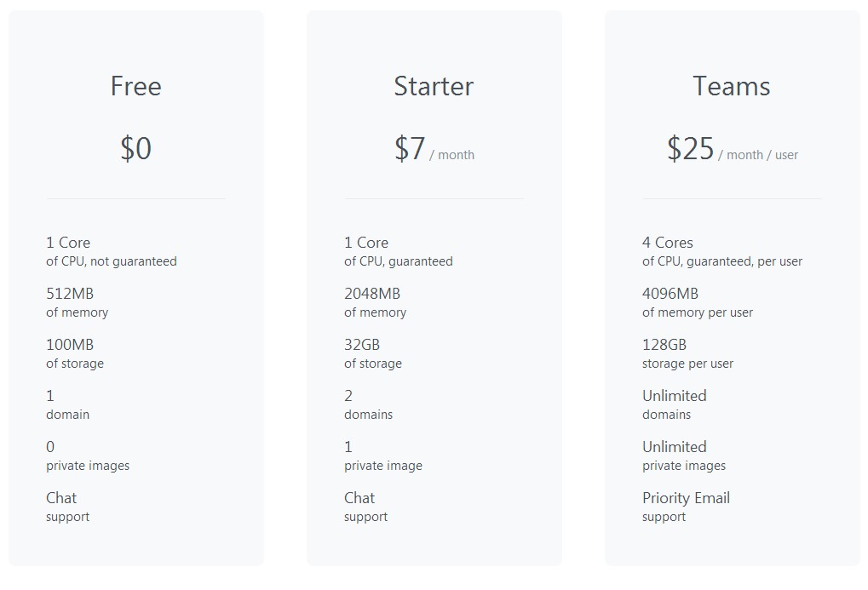Click '2 domains' in the Starter plan
Image resolution: width=868 pixels, height=590 pixels.
pos(368,404)
